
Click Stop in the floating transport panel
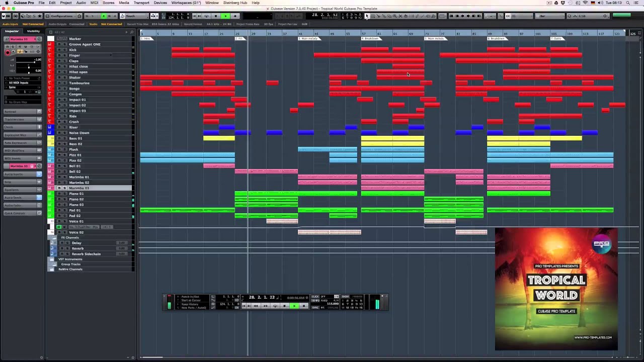[x=285, y=306]
